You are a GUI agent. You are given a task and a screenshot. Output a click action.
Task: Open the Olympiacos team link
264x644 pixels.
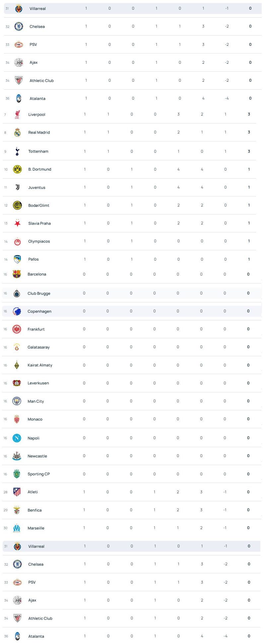click(x=39, y=241)
